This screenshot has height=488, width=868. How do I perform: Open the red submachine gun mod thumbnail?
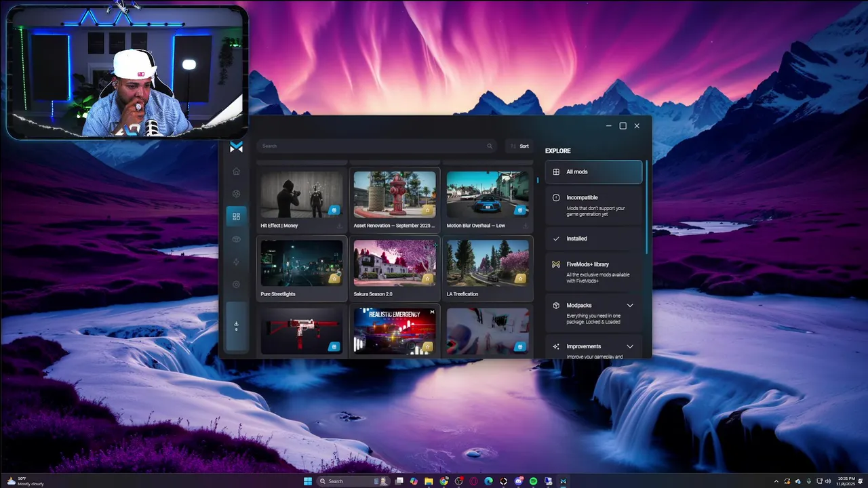(x=302, y=331)
